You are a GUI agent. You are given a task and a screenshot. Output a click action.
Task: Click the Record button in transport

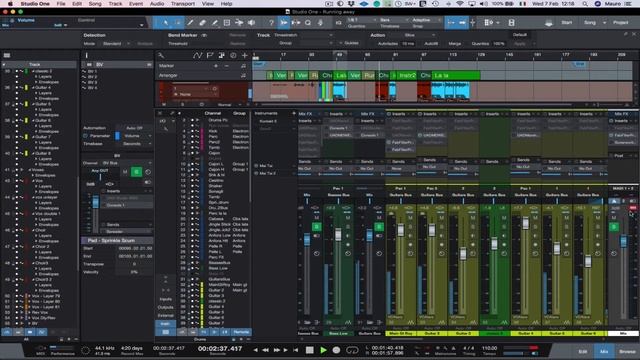pos(336,350)
